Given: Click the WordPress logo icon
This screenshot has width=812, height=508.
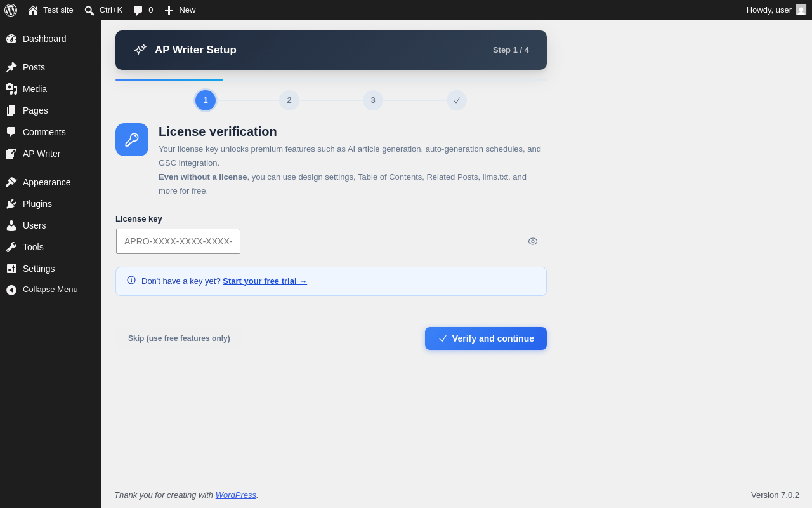Looking at the screenshot, I should click(x=11, y=10).
